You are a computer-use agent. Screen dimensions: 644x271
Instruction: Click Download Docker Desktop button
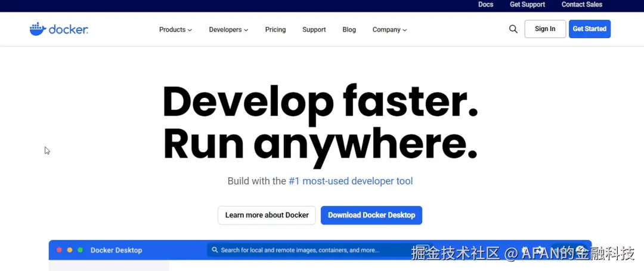[371, 215]
